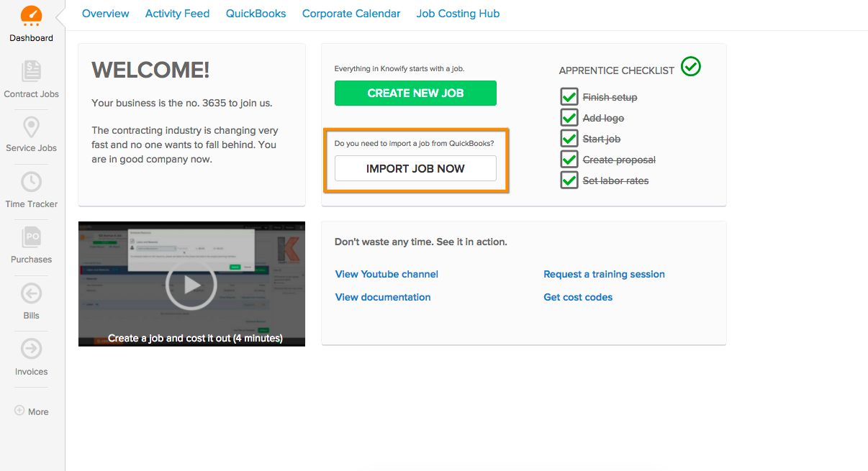Screen dimensions: 868x471
Task: Open Bills arrow icon
Action: tap(31, 293)
